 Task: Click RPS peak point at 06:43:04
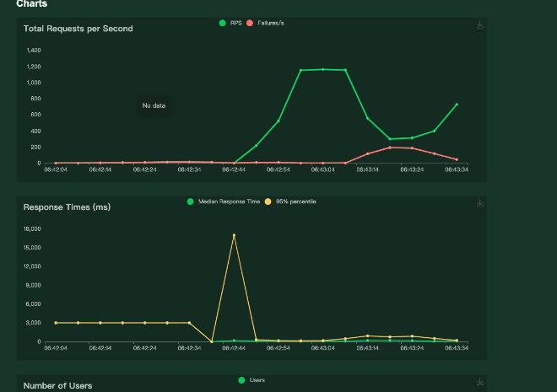pos(323,69)
